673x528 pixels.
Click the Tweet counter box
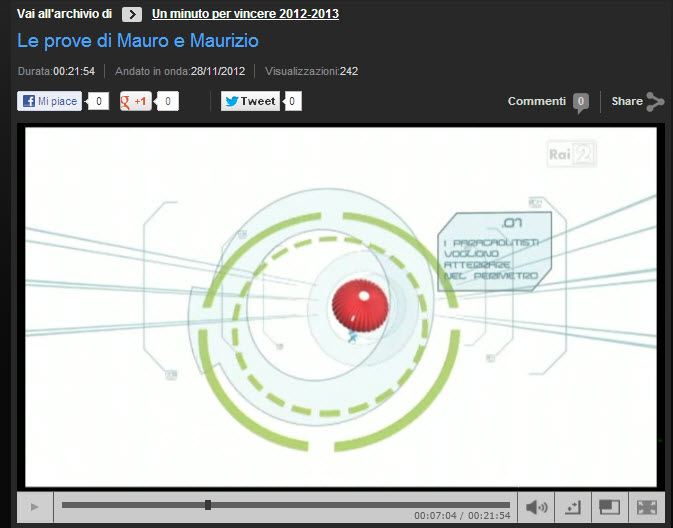(292, 101)
